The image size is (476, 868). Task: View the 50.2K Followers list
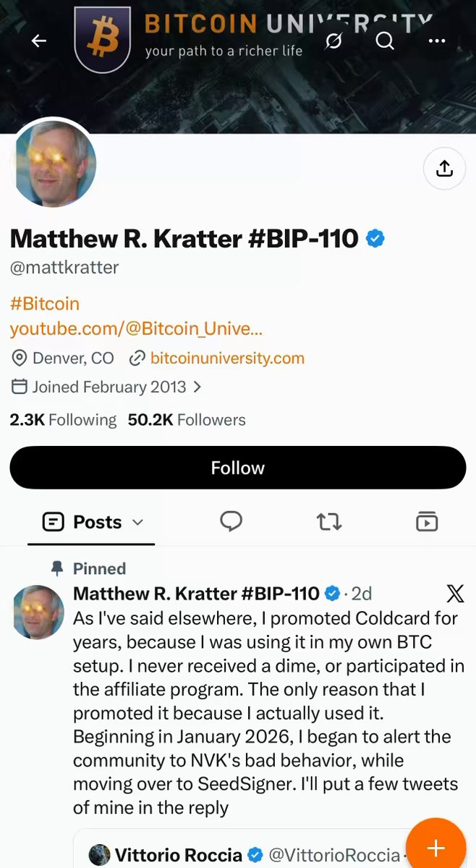[x=187, y=420]
